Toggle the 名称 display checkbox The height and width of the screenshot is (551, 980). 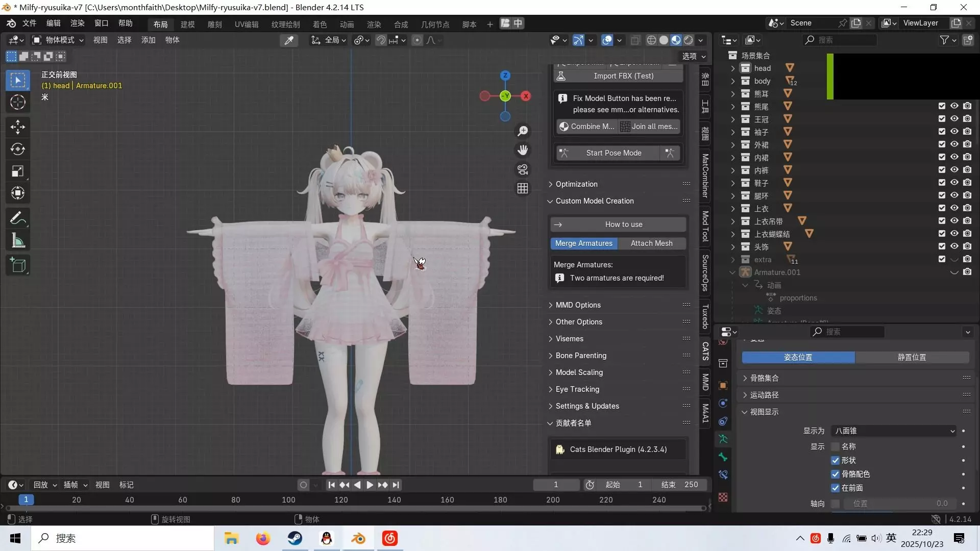(835, 447)
